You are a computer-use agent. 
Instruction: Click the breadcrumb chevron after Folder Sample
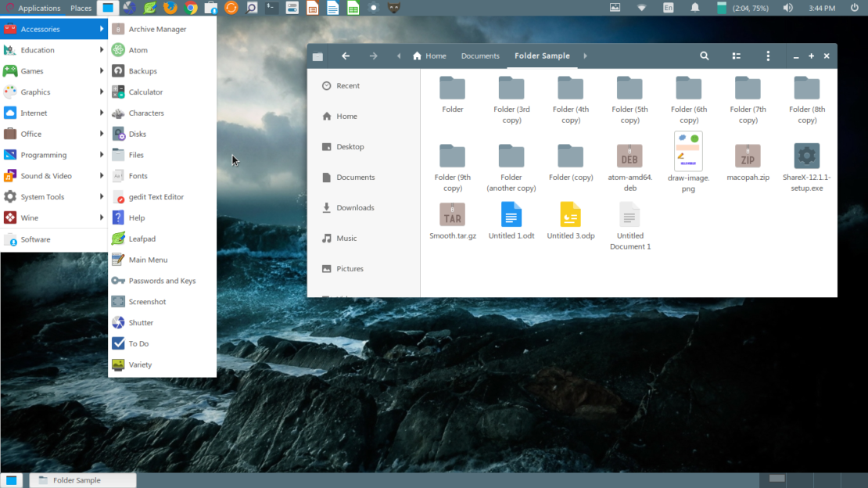585,56
